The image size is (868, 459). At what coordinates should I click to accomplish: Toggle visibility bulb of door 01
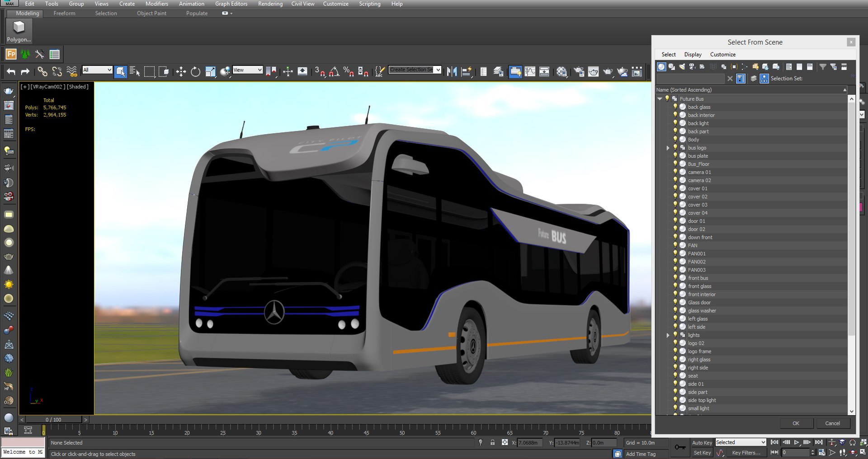coord(675,221)
